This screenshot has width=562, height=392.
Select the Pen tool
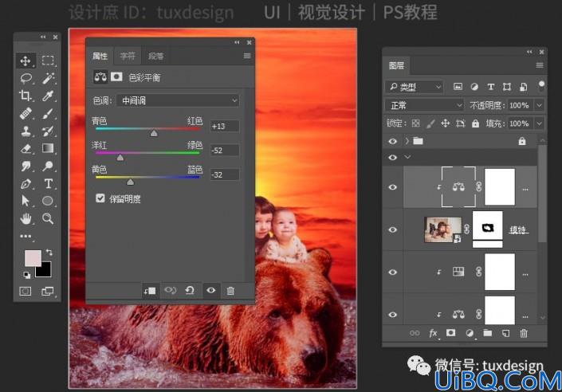pos(26,184)
